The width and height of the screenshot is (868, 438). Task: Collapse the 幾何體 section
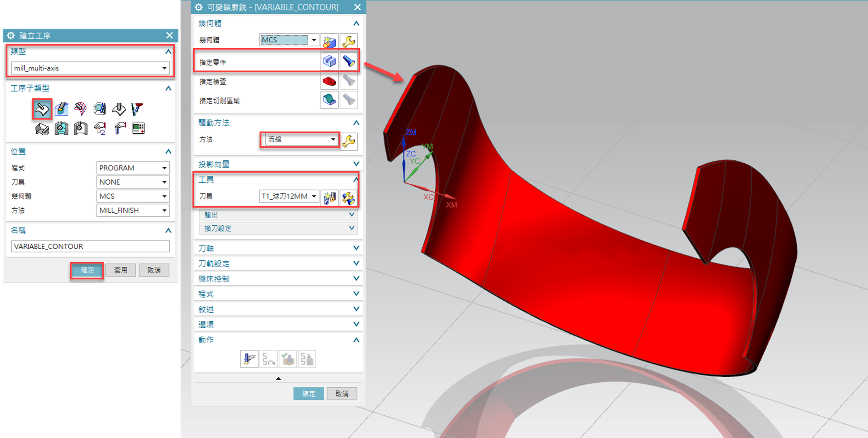(356, 23)
